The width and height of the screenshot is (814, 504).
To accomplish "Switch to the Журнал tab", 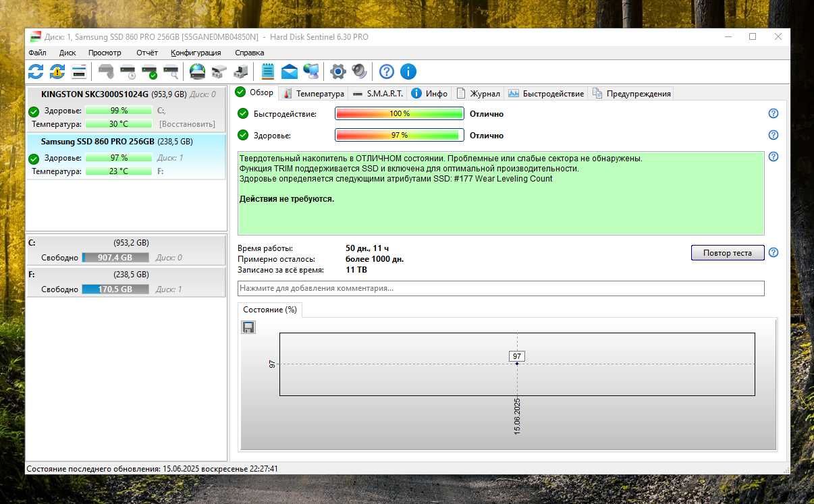I will [479, 94].
